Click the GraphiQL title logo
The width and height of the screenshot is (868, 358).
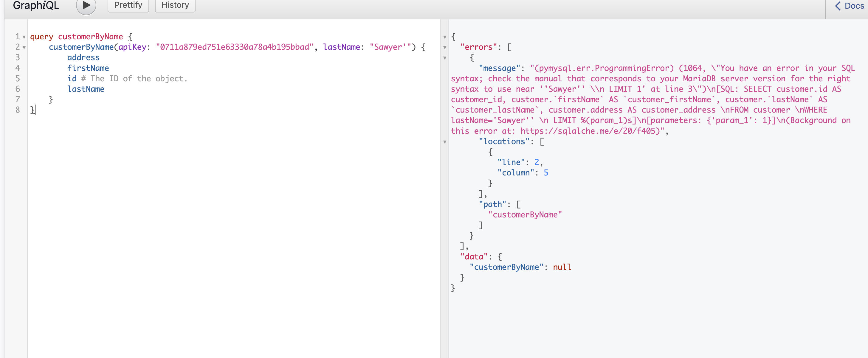pos(36,5)
